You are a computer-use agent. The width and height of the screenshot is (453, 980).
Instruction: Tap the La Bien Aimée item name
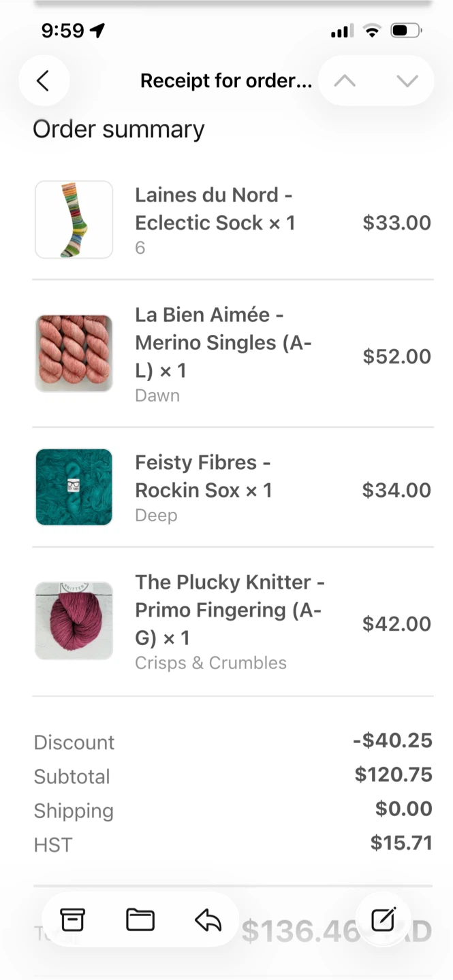(223, 342)
